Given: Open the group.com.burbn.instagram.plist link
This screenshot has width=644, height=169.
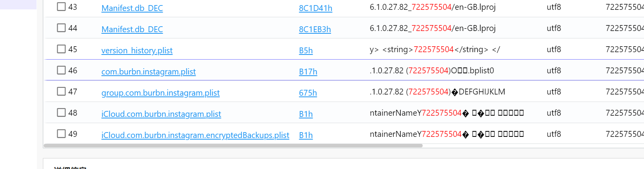Looking at the screenshot, I should [160, 93].
